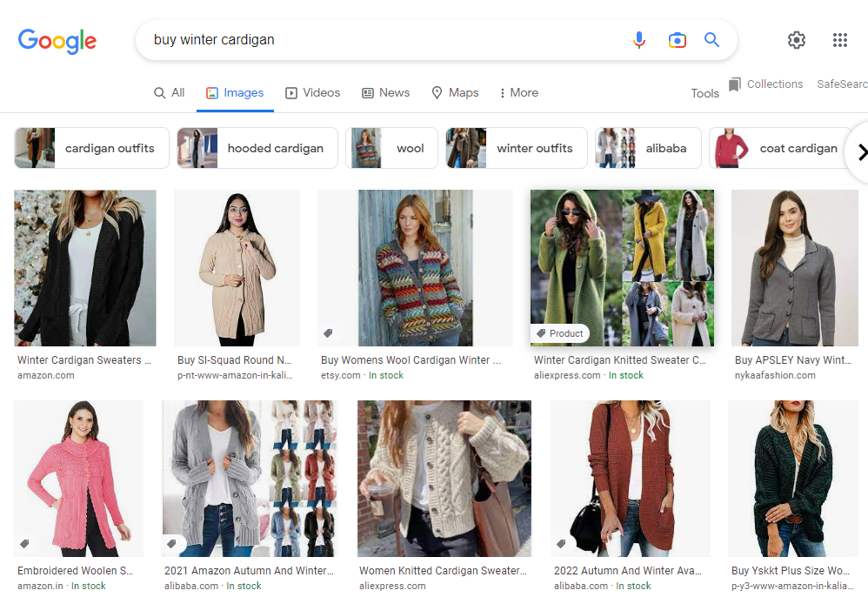The width and height of the screenshot is (868, 604).
Task: Switch to the News tab
Action: click(385, 92)
